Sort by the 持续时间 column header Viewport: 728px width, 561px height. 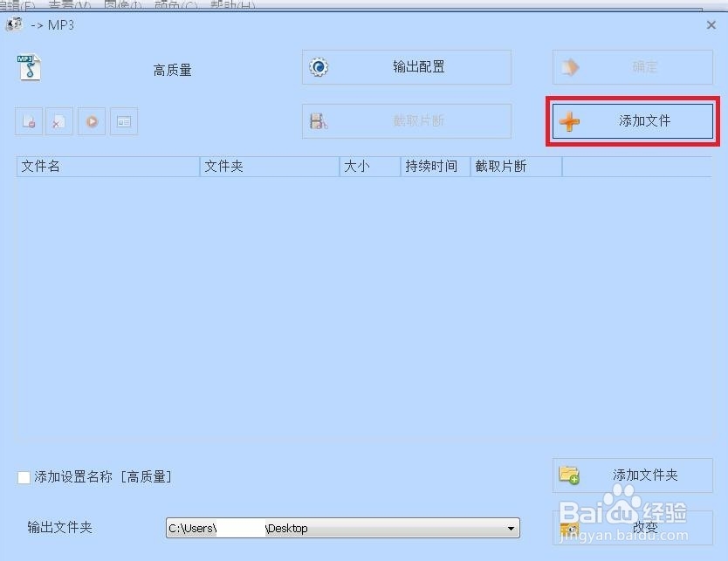pos(433,166)
